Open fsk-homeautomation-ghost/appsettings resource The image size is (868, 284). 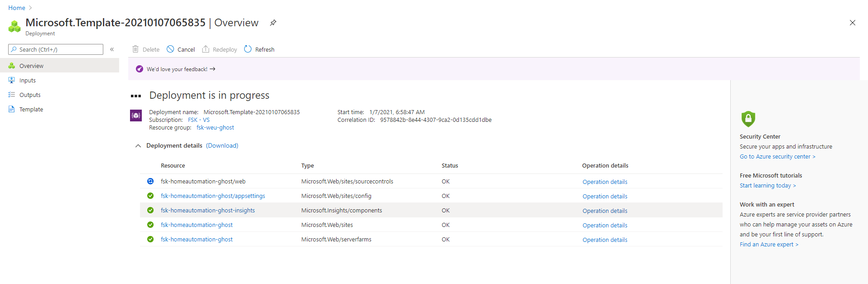point(213,196)
